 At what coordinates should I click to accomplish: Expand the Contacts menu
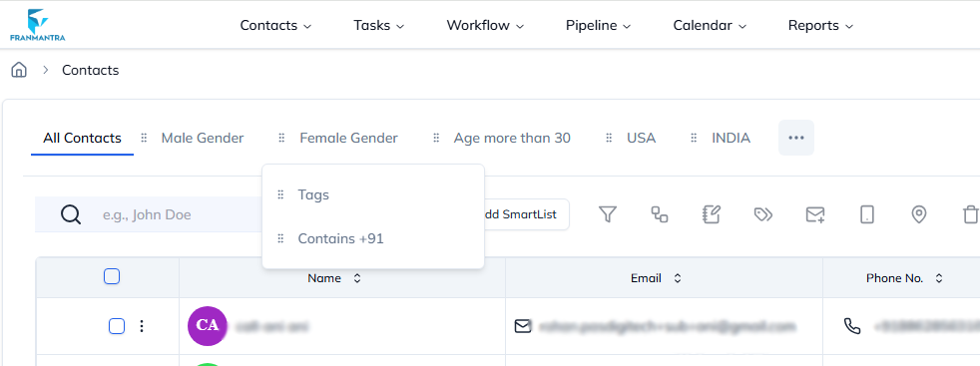tap(275, 26)
